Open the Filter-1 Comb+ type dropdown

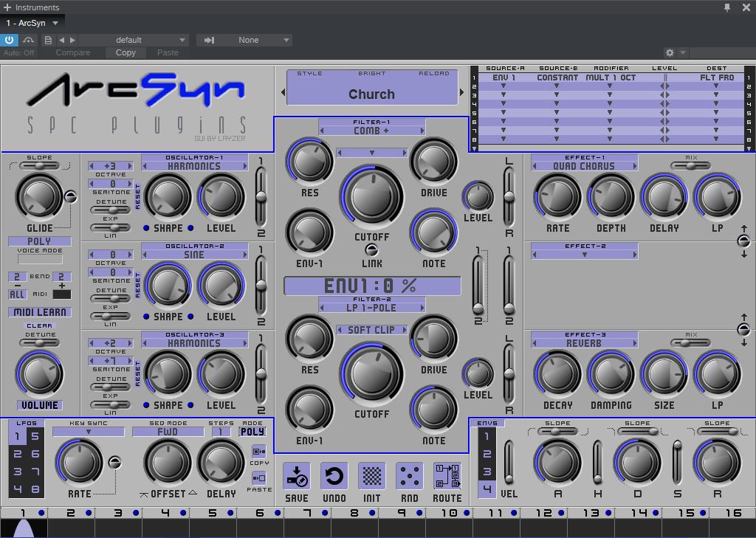[371, 131]
